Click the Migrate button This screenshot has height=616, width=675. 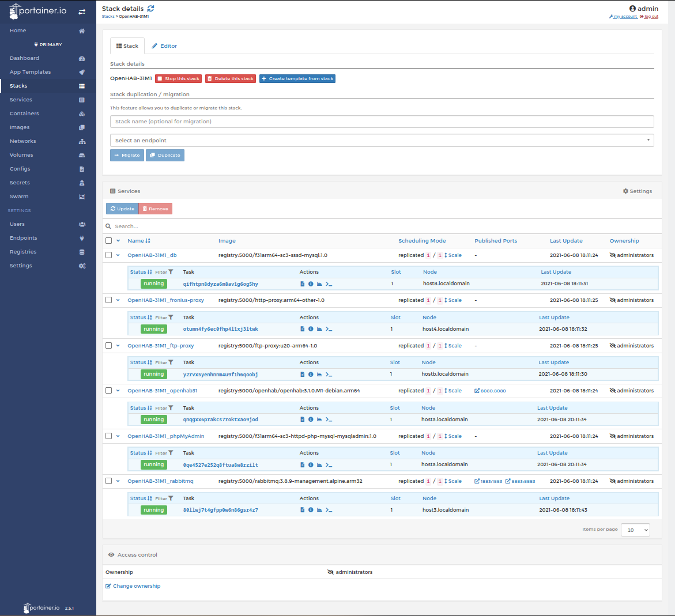click(127, 156)
